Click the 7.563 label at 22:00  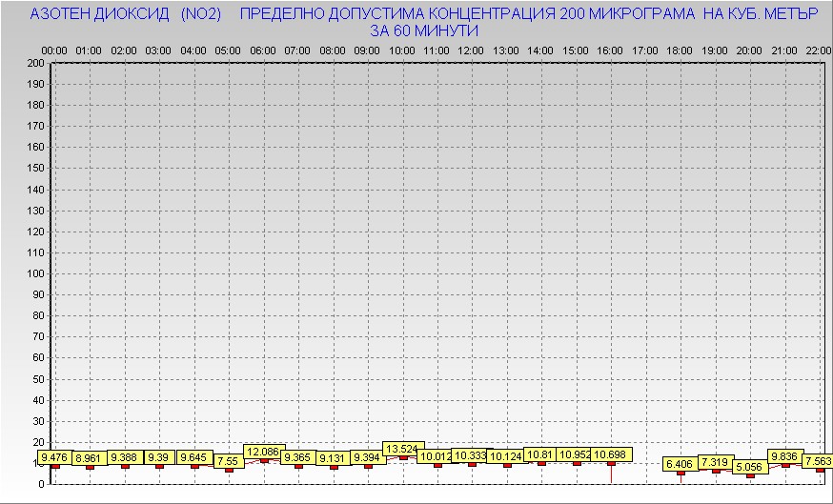[818, 461]
